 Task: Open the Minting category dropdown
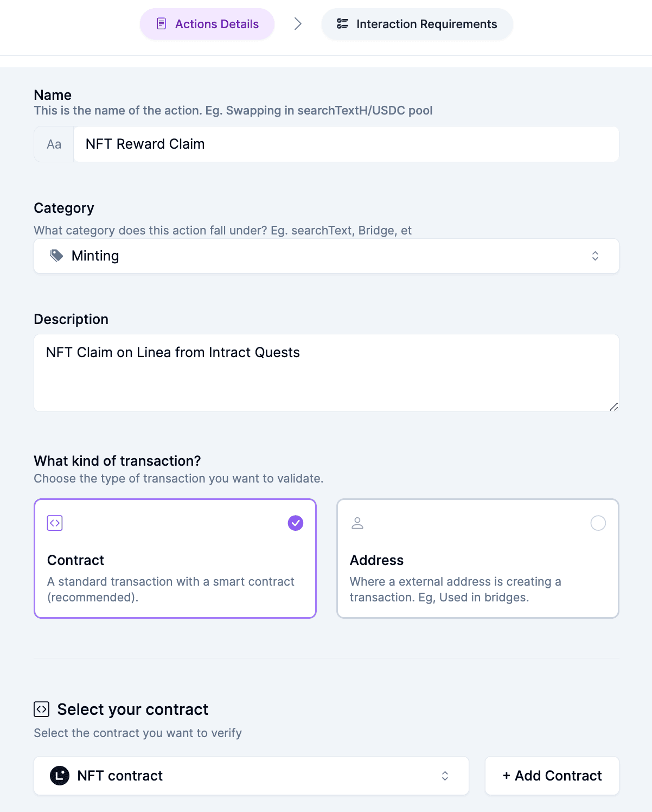pos(327,256)
